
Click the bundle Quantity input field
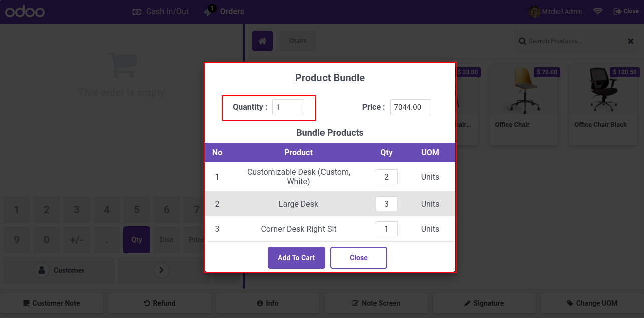tap(288, 107)
